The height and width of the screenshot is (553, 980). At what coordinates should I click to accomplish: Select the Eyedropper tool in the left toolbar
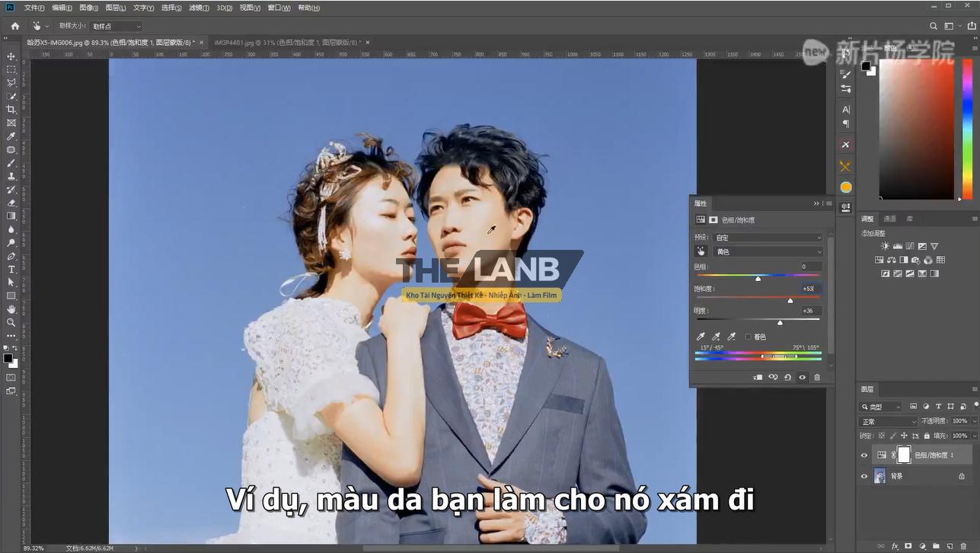[11, 136]
